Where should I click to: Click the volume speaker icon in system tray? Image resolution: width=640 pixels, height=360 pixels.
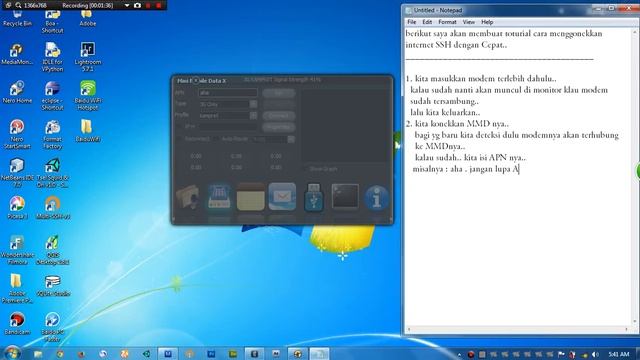(x=596, y=354)
